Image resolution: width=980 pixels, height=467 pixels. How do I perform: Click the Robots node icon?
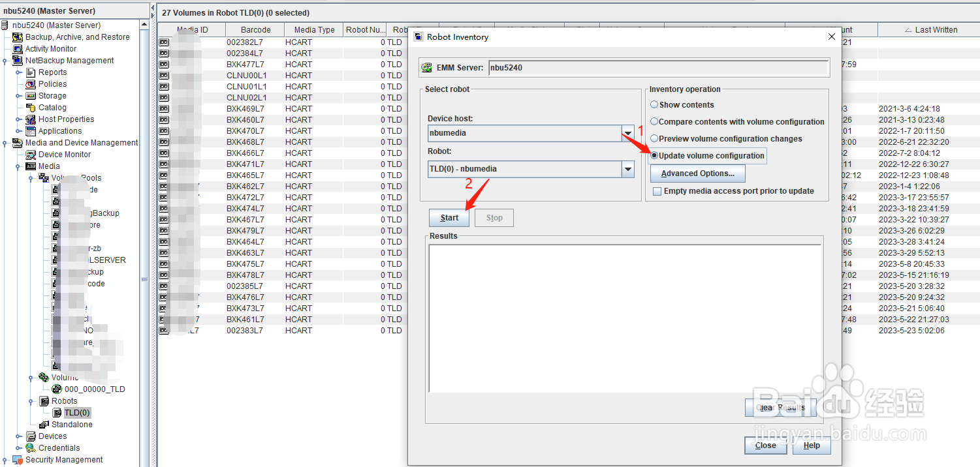click(x=44, y=401)
